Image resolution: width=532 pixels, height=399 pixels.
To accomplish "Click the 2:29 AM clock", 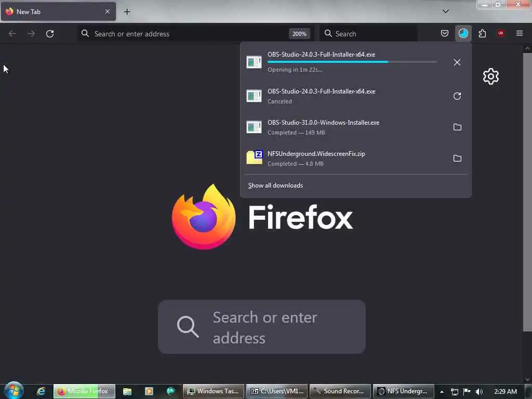I will coord(506,391).
